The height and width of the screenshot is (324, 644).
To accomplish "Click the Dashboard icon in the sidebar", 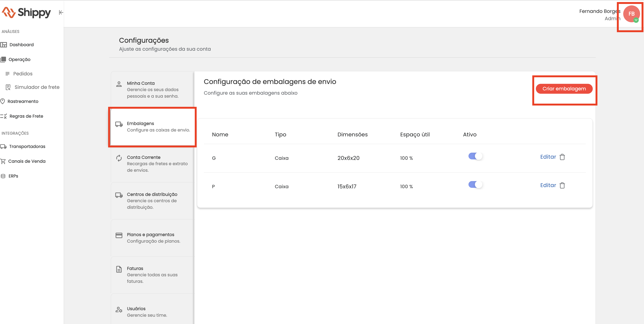I will (4, 45).
